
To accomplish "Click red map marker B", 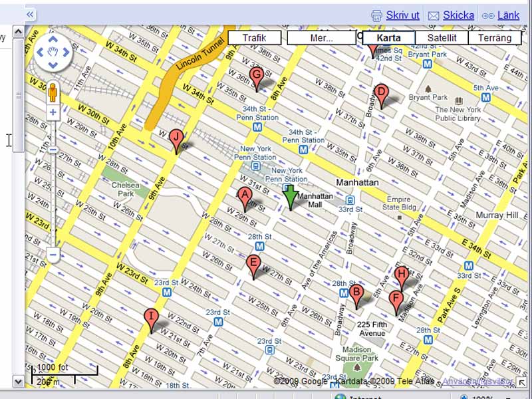I will click(356, 294).
